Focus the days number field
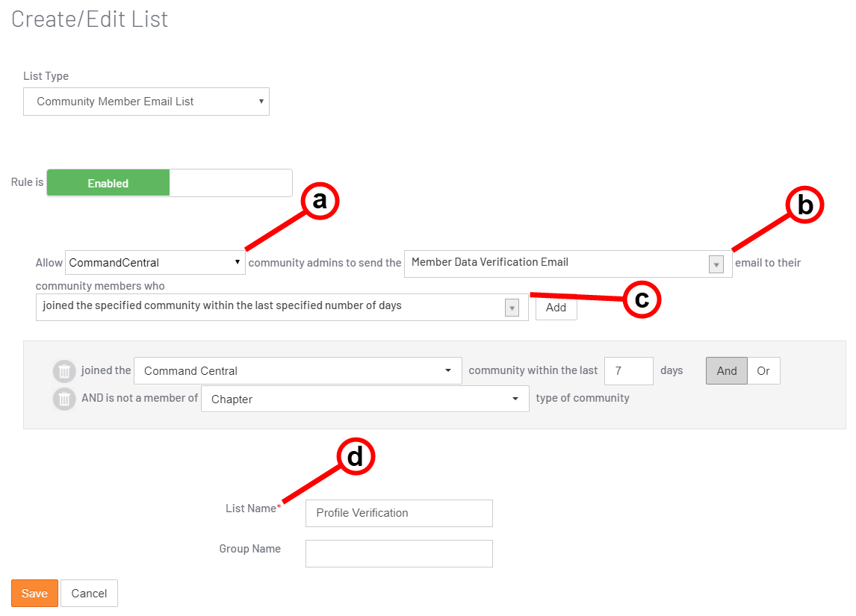 628,371
